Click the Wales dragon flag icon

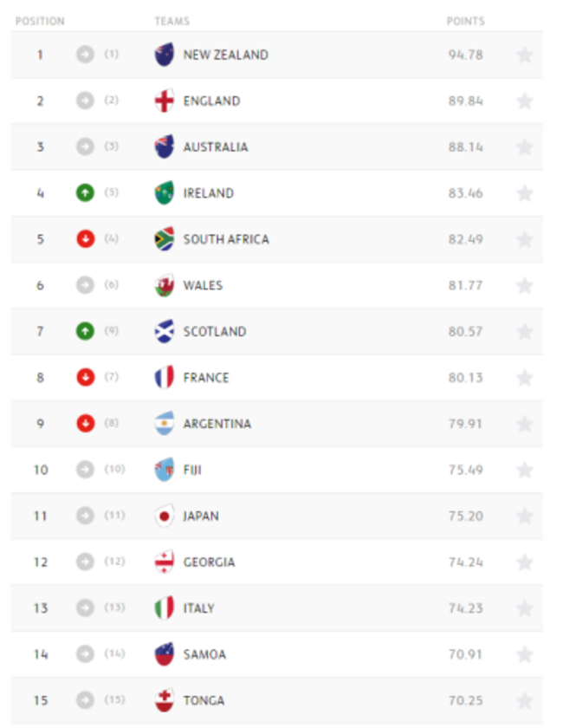[x=164, y=285]
